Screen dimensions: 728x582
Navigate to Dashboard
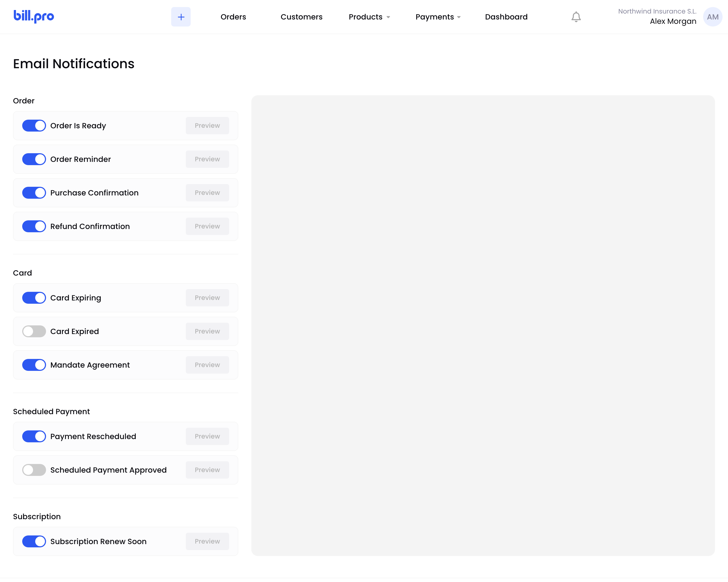click(506, 17)
